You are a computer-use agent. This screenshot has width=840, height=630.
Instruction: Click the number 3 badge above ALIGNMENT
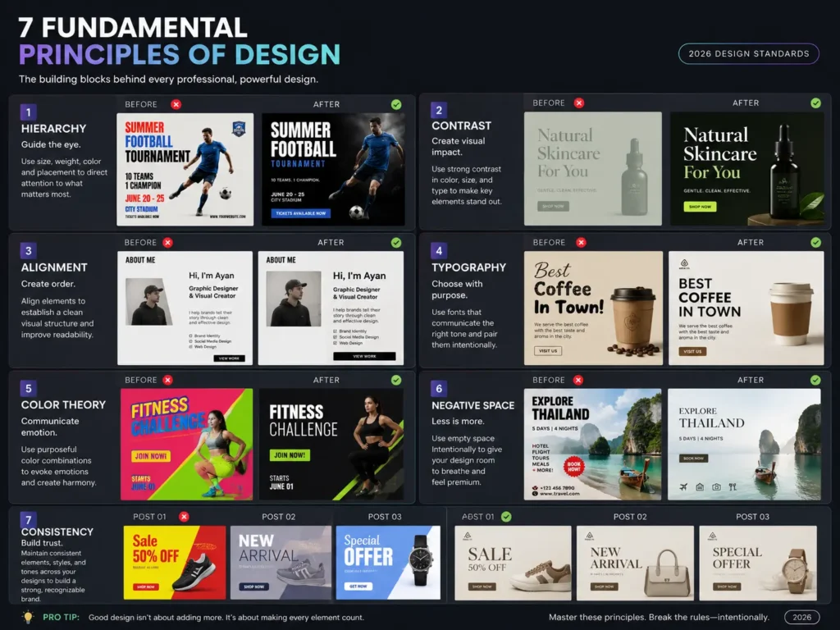pos(29,250)
